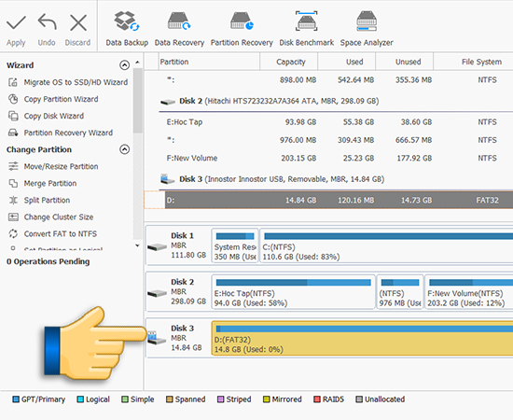The image size is (513, 420).
Task: Click the Undo arrow icon
Action: pos(48,22)
